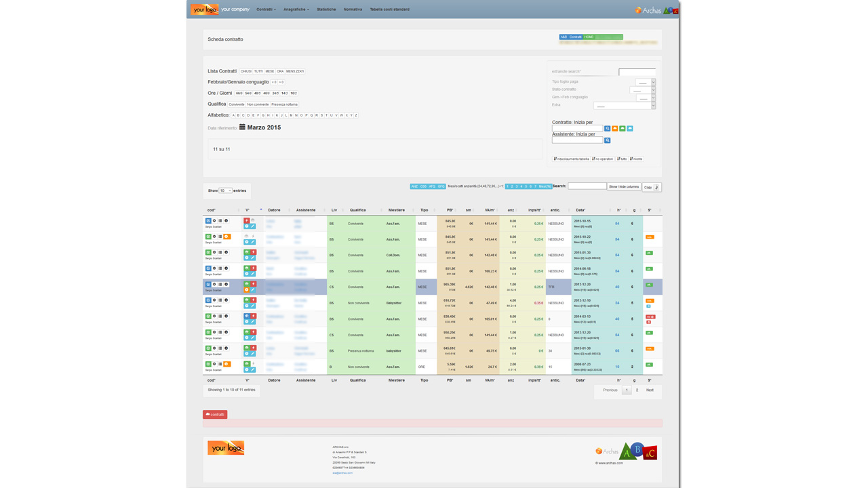Click the orange icon beside Contratto search
The width and height of the screenshot is (868, 488).
(x=615, y=128)
